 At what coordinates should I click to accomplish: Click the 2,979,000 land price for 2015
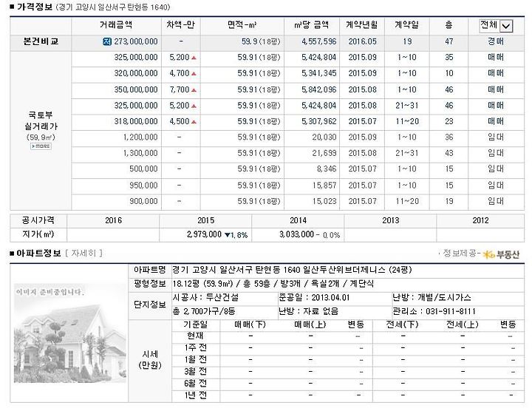(204, 234)
